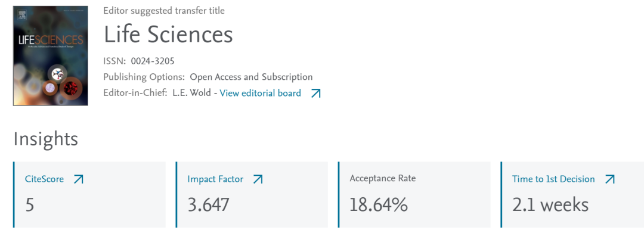The image size is (644, 233).
Task: Click the Editor suggested transfer title label
Action: [164, 11]
